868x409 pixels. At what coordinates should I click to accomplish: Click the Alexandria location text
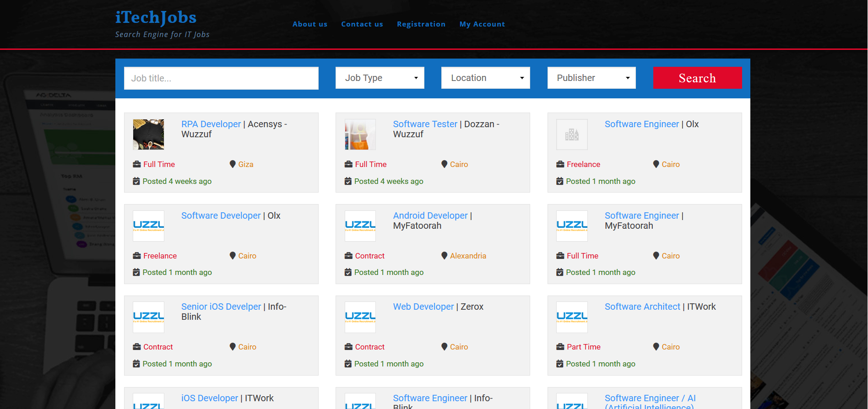click(x=468, y=256)
